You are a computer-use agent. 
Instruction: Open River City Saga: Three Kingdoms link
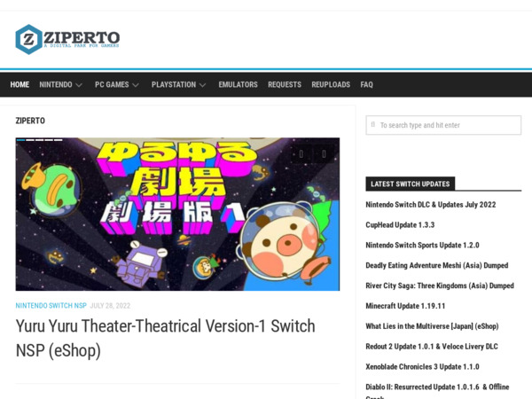point(440,286)
